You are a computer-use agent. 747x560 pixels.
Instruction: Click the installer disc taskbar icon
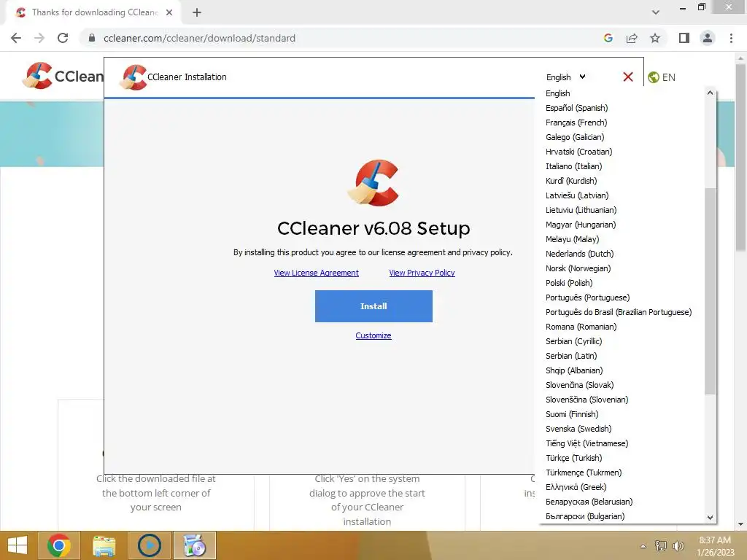tap(194, 545)
